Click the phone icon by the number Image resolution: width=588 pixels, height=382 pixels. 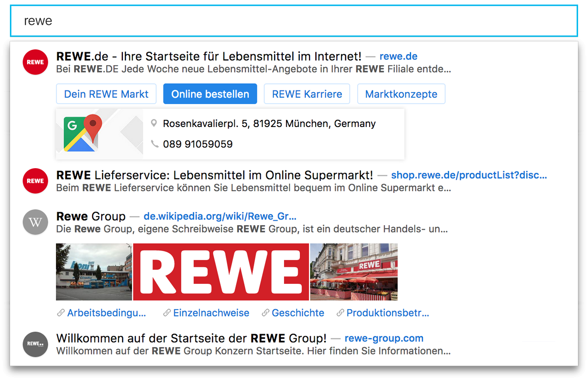tap(155, 144)
